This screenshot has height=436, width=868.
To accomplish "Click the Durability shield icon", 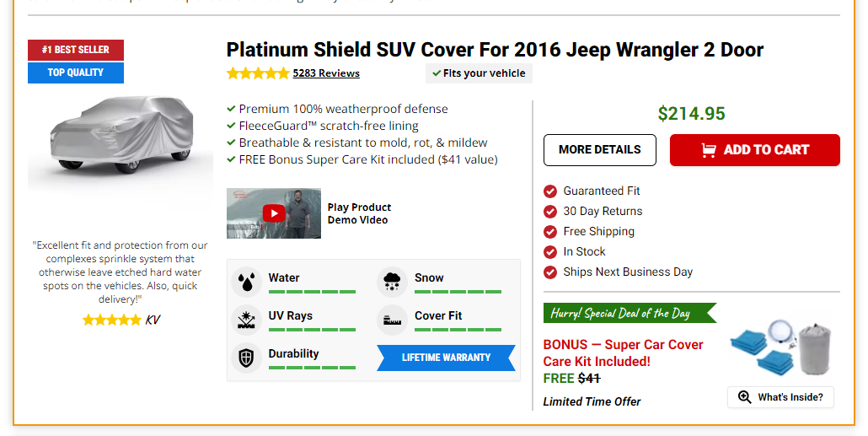I will coord(246,358).
